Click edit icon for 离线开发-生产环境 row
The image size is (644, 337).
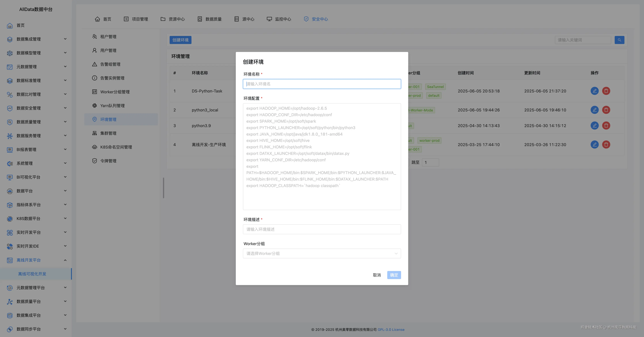pyautogui.click(x=595, y=144)
